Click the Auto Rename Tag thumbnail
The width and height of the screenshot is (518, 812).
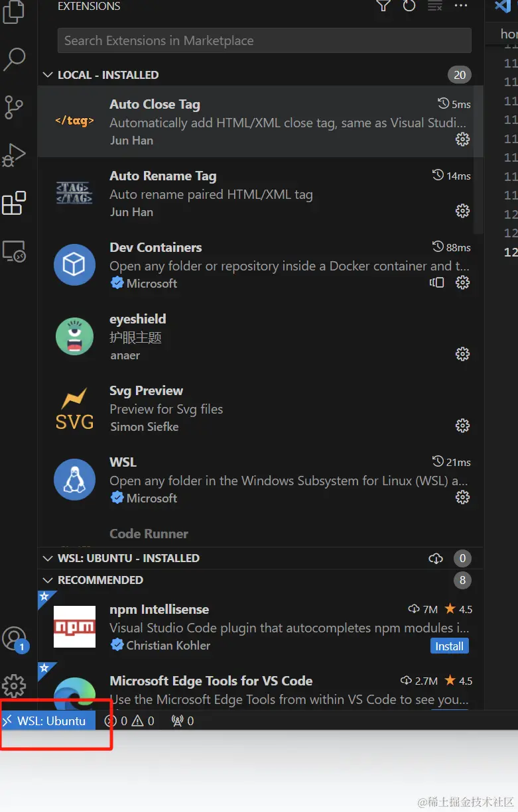tap(74, 193)
